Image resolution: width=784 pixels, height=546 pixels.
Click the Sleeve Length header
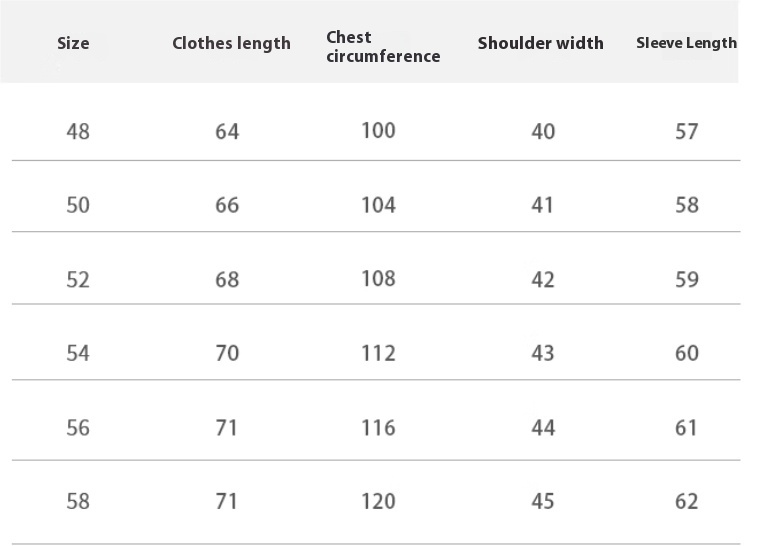[x=686, y=43]
